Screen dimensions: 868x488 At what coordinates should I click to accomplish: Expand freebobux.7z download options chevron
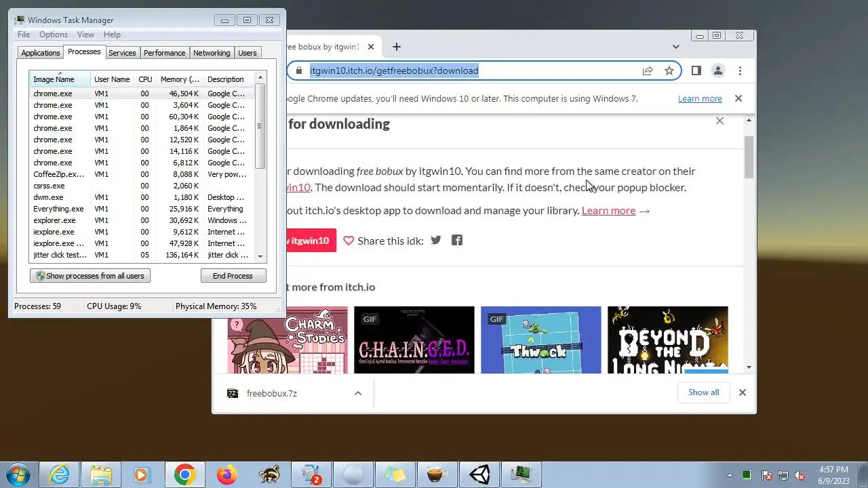point(358,393)
